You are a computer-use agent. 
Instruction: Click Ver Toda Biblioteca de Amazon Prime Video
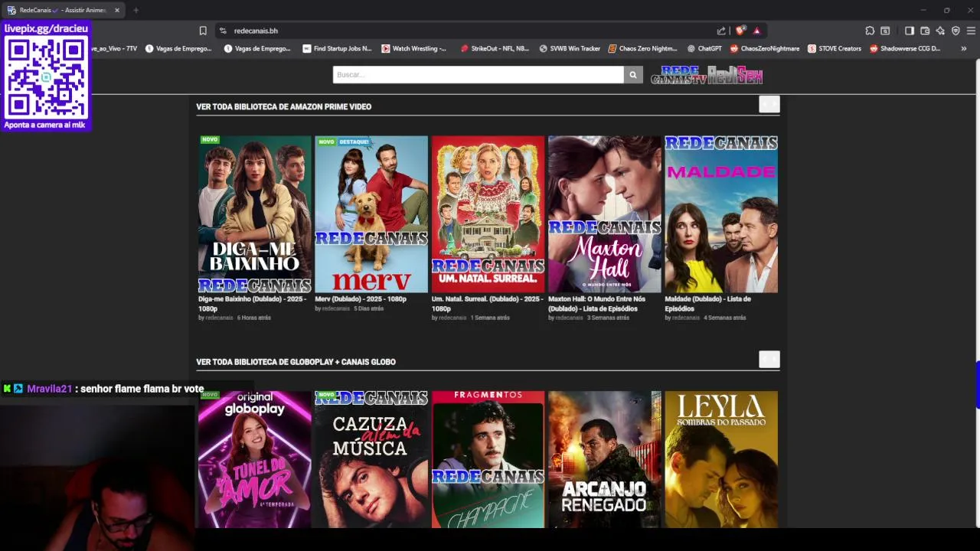tap(283, 106)
